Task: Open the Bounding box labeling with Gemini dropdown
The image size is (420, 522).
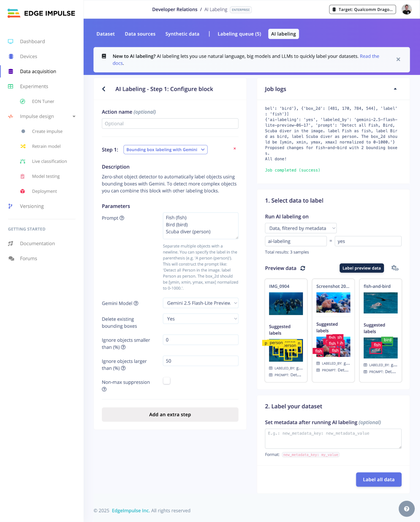Action: (x=165, y=150)
